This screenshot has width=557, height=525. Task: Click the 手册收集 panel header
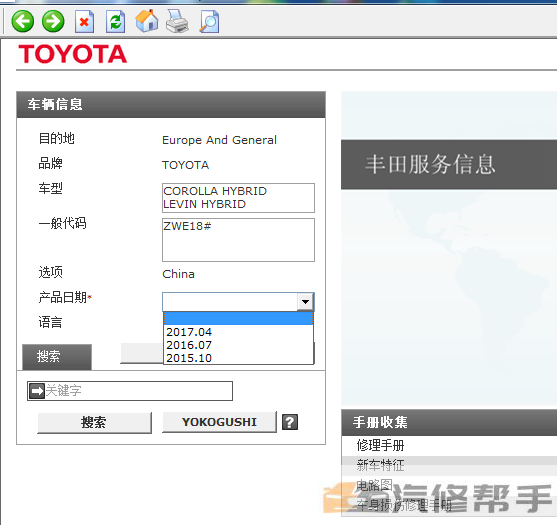click(449, 422)
